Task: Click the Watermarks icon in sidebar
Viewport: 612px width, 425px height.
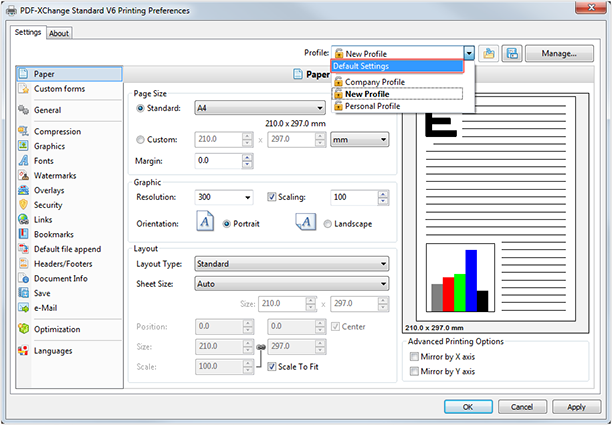Action: point(23,175)
